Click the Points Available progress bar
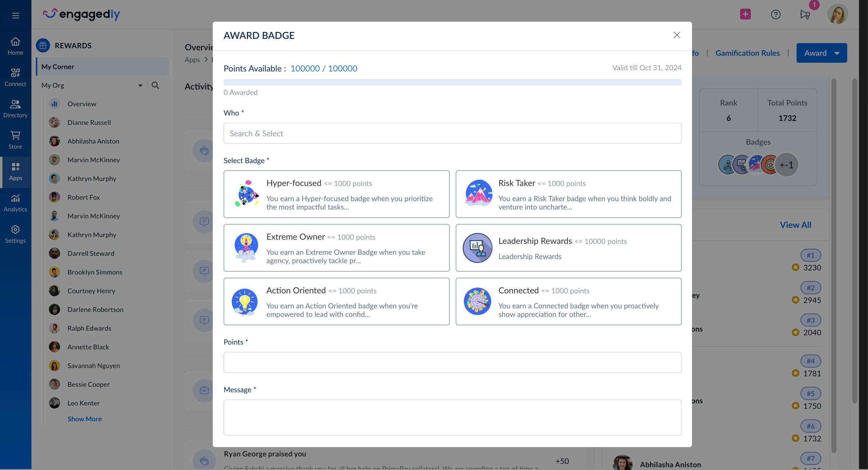 pyautogui.click(x=452, y=82)
